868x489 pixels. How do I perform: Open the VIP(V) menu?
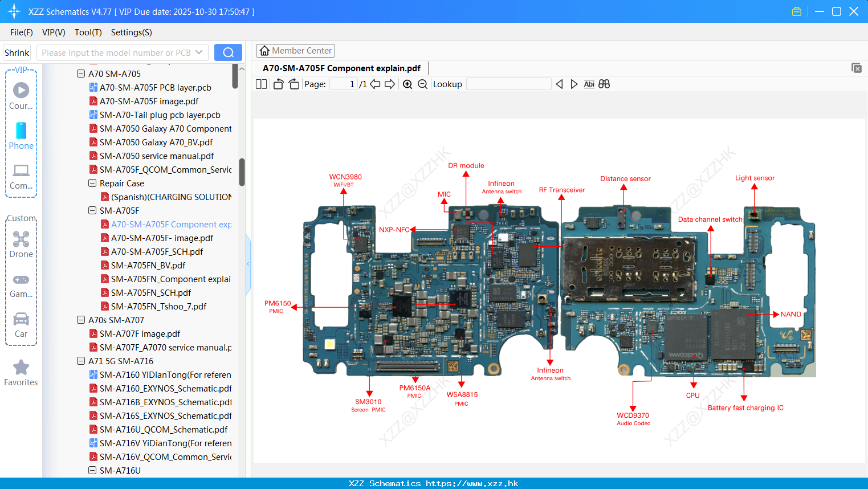pyautogui.click(x=54, y=32)
